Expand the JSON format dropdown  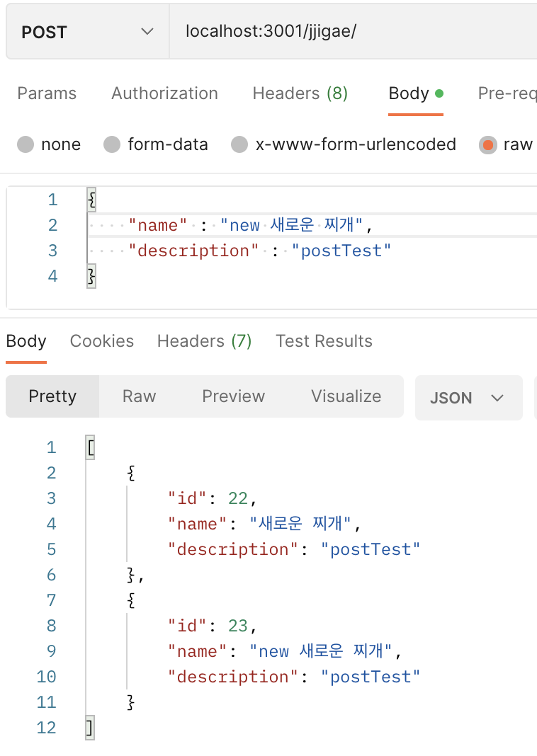click(x=468, y=398)
